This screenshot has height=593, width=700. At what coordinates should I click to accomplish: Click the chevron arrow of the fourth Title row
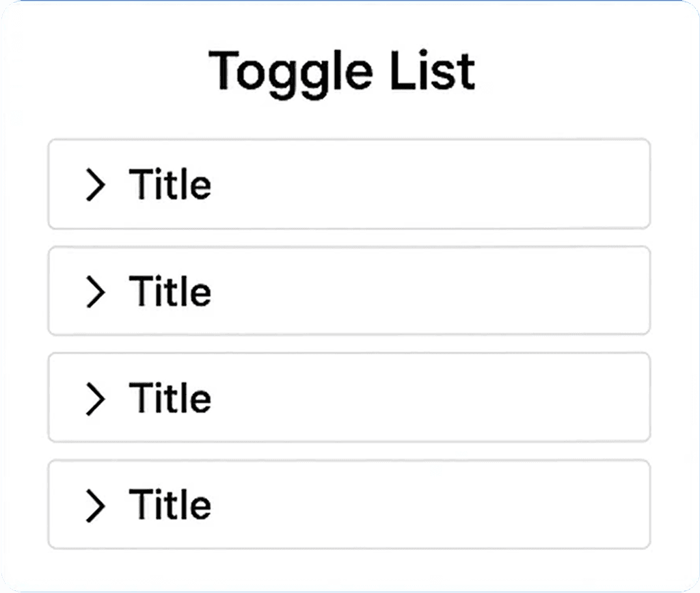(x=96, y=505)
